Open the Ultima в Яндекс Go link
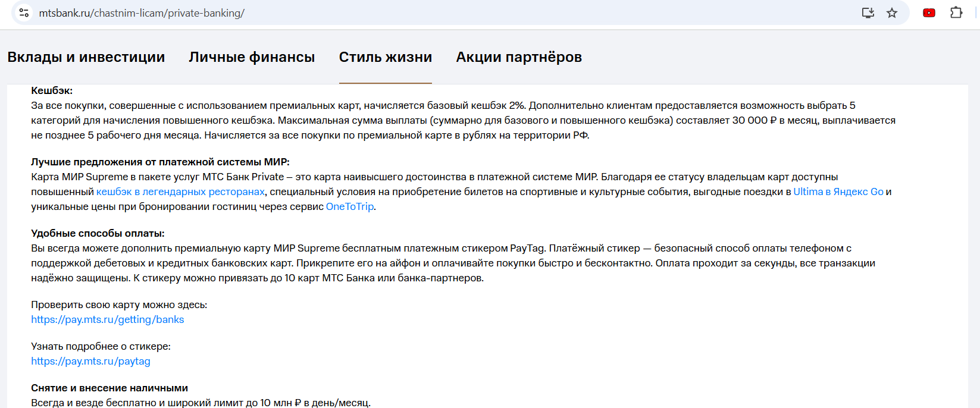This screenshot has height=408, width=980. [x=838, y=192]
